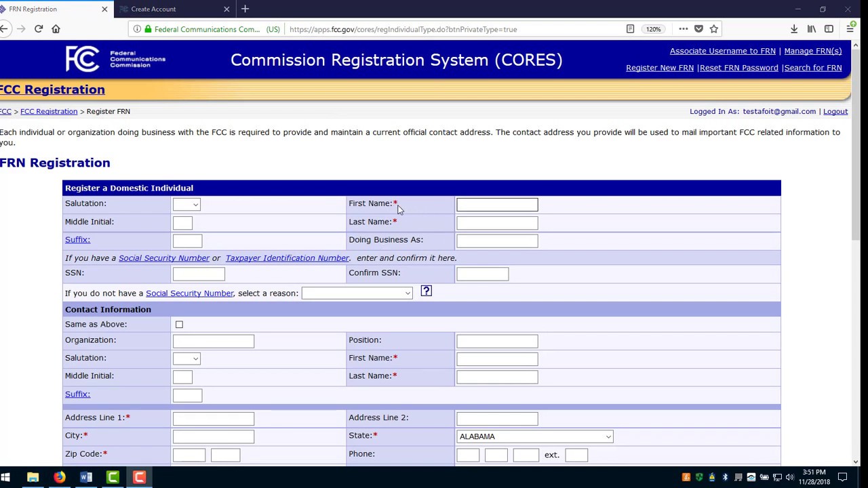Click the Position input field
Viewport: 868px width, 488px height.
[497, 341]
